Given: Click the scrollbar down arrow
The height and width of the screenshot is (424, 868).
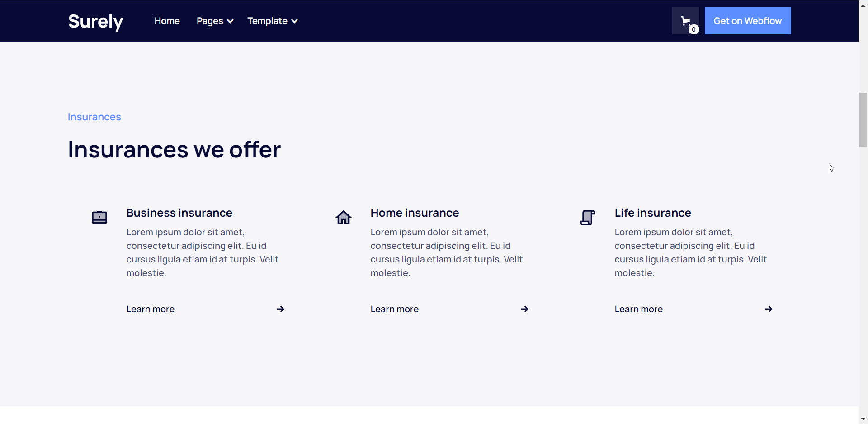Looking at the screenshot, I should pyautogui.click(x=863, y=419).
